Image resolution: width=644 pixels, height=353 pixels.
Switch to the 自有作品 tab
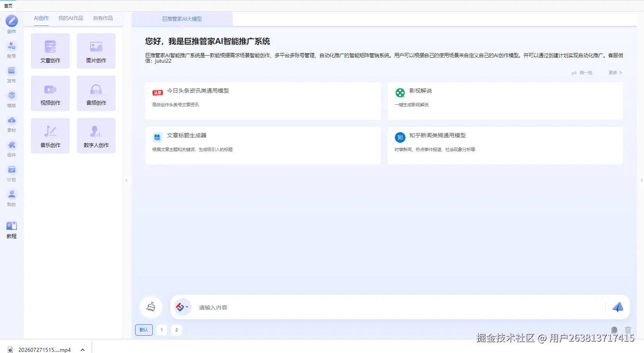[103, 18]
